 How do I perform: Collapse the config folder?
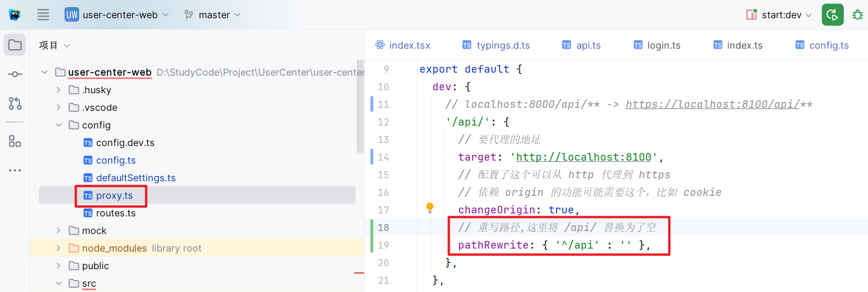tap(58, 125)
